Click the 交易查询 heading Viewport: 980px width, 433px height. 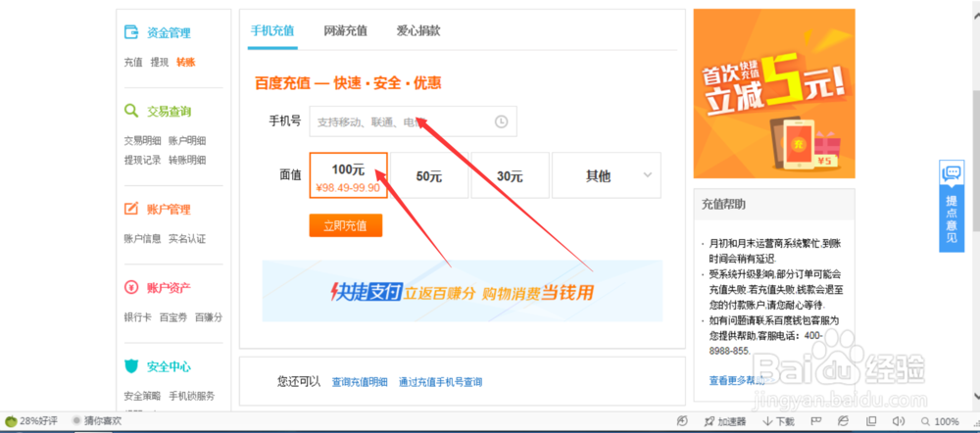(x=169, y=112)
